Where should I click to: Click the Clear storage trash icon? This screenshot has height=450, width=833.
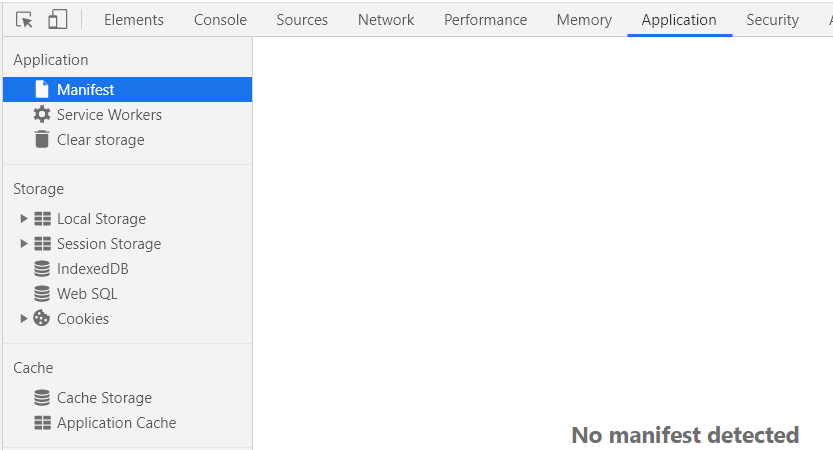42,139
